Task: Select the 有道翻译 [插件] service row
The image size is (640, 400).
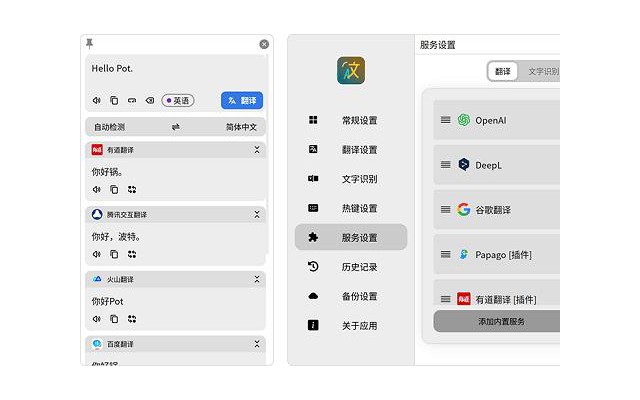Action: tap(497, 294)
